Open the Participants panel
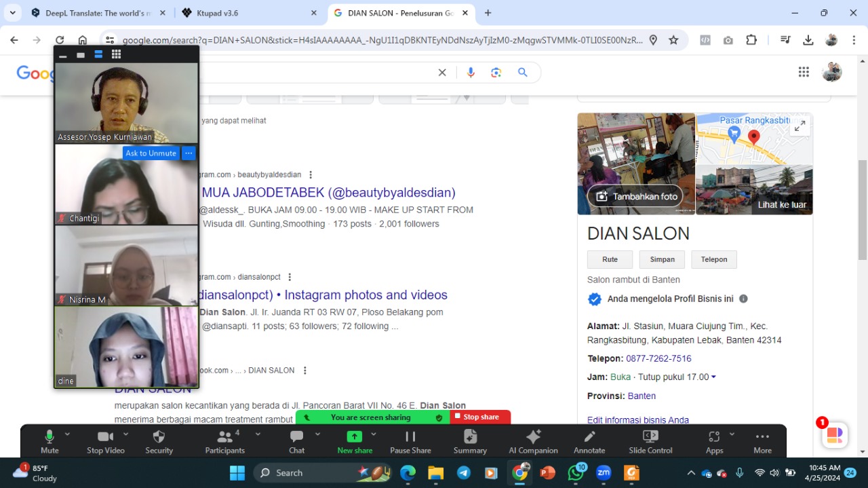 (x=224, y=441)
